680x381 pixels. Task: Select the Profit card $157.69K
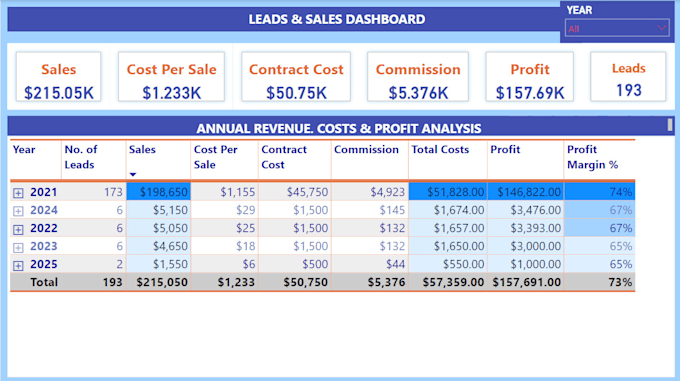[530, 77]
